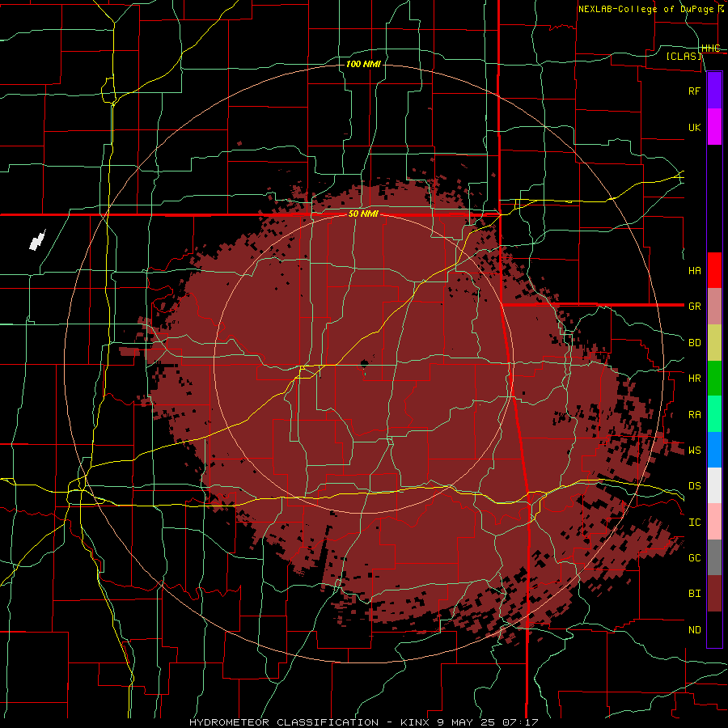Click the DS white legend swatch
Image resolution: width=728 pixels, height=728 pixels.
[714, 485]
